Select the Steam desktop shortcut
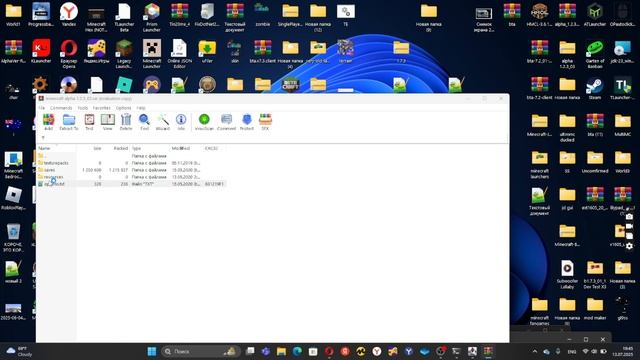Image resolution: width=640 pixels, height=360 pixels. (x=595, y=89)
